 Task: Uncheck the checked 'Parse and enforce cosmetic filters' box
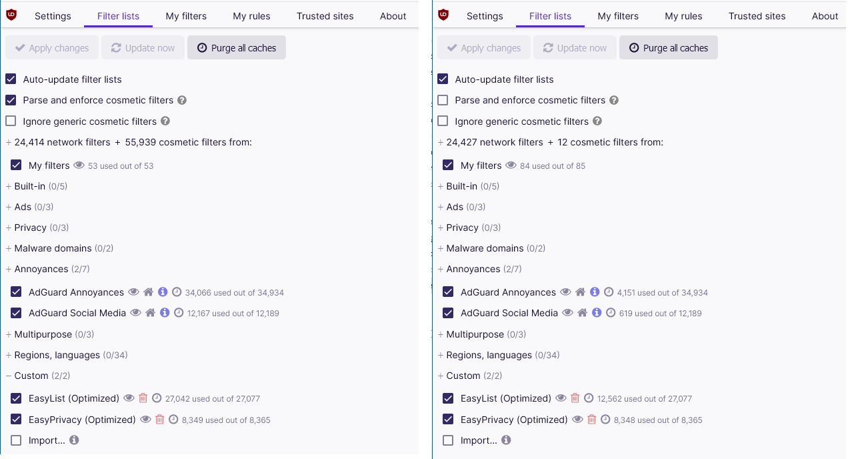tap(11, 100)
